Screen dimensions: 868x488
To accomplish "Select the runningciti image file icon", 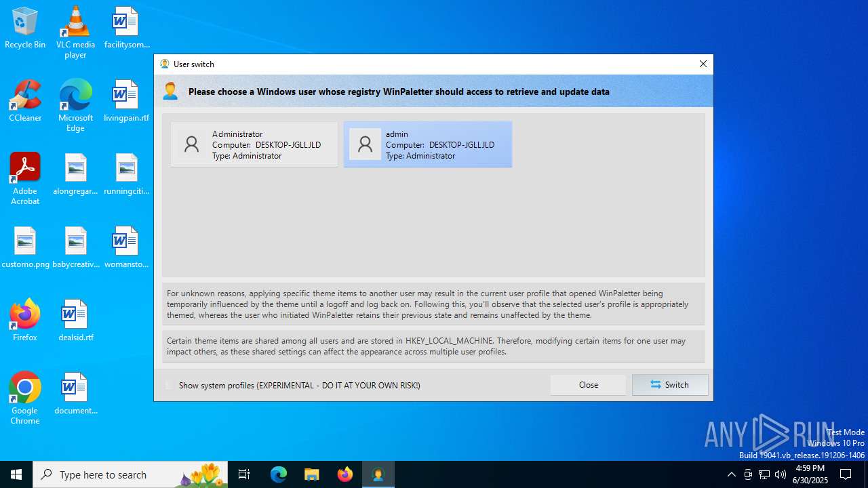I will pos(127,175).
